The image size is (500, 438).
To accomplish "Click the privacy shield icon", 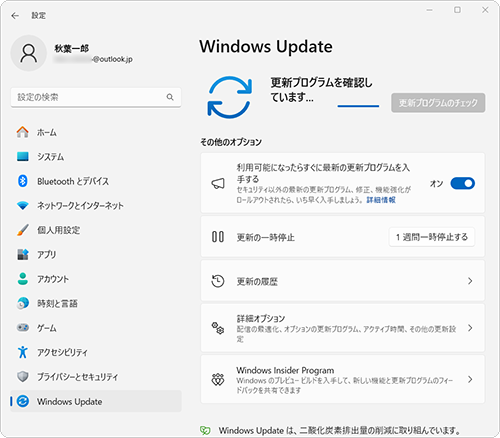I will (x=23, y=377).
